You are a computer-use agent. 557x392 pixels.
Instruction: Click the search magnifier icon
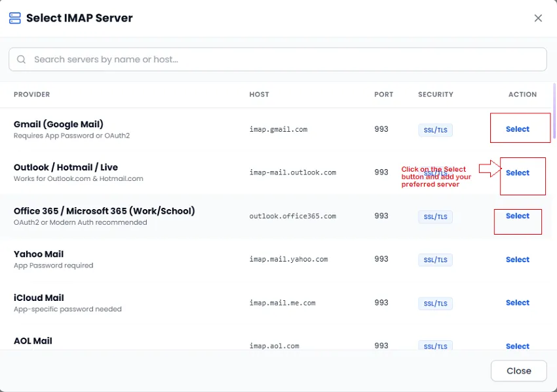[x=21, y=59]
